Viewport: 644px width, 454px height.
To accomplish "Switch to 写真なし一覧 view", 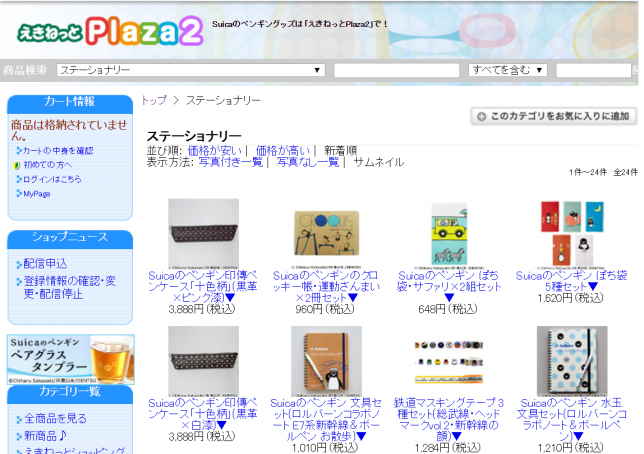I will tap(308, 162).
